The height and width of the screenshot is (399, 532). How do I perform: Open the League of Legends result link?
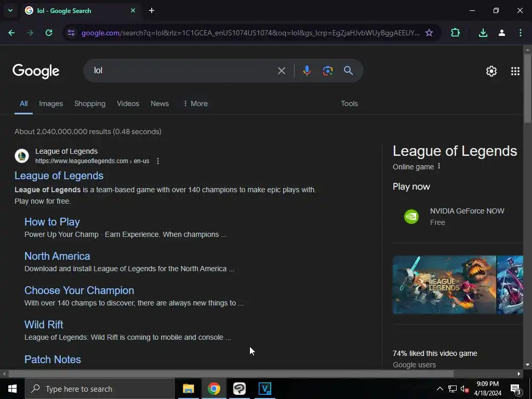click(59, 176)
